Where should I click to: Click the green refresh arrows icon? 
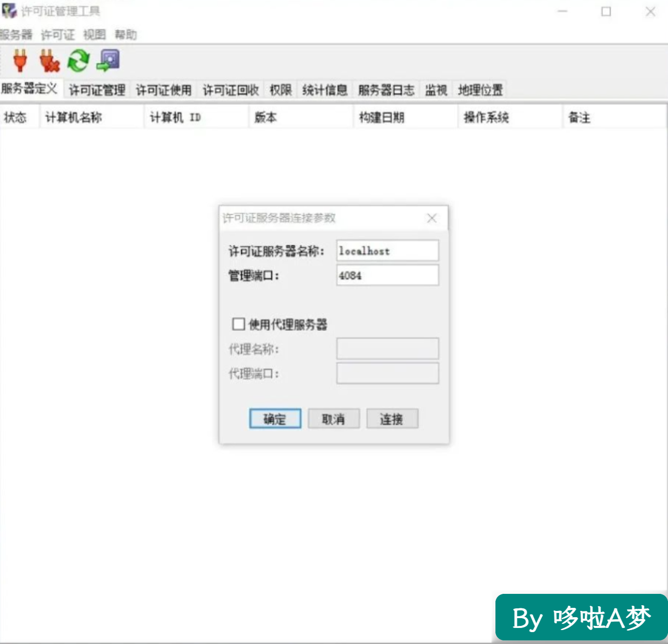pyautogui.click(x=79, y=61)
